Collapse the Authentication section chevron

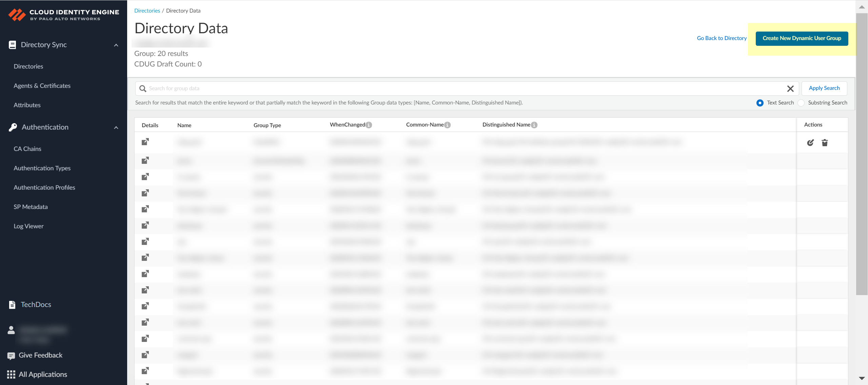[116, 128]
